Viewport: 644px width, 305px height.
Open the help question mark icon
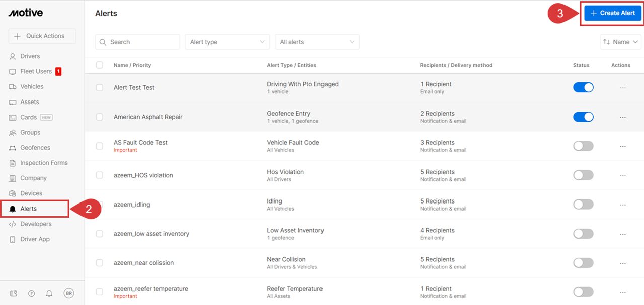click(x=31, y=293)
